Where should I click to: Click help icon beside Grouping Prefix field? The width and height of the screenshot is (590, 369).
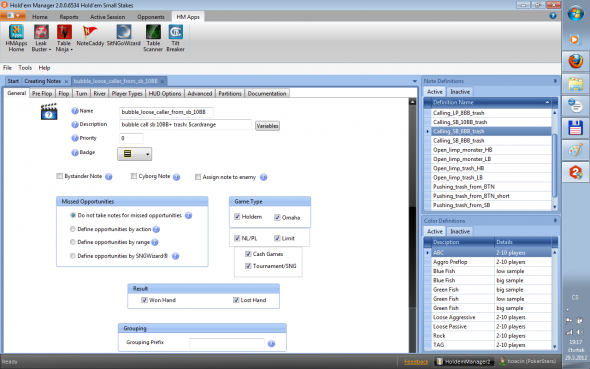[271, 343]
